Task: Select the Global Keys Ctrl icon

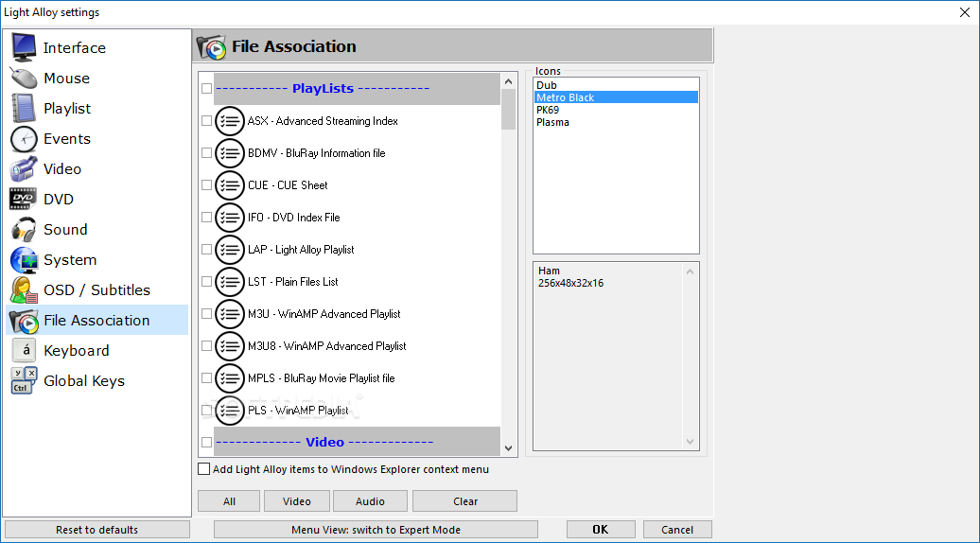Action: 24,380
